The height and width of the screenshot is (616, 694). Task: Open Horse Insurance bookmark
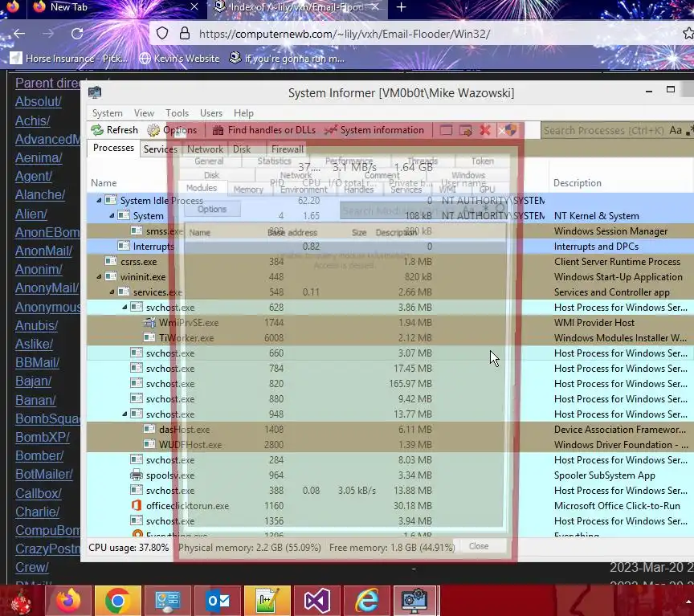point(68,59)
